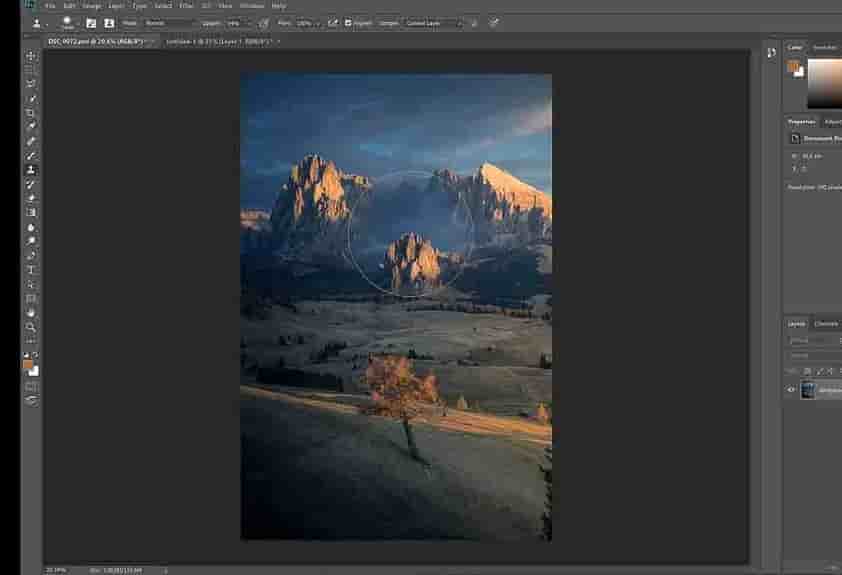Select the Brush tool
Screen dimensions: 842x575
pos(31,156)
